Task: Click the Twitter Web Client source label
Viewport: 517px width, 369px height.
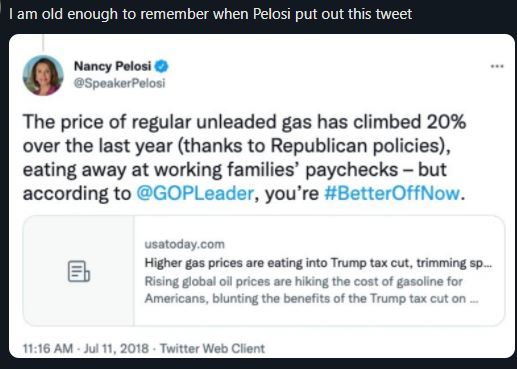Action: [212, 348]
